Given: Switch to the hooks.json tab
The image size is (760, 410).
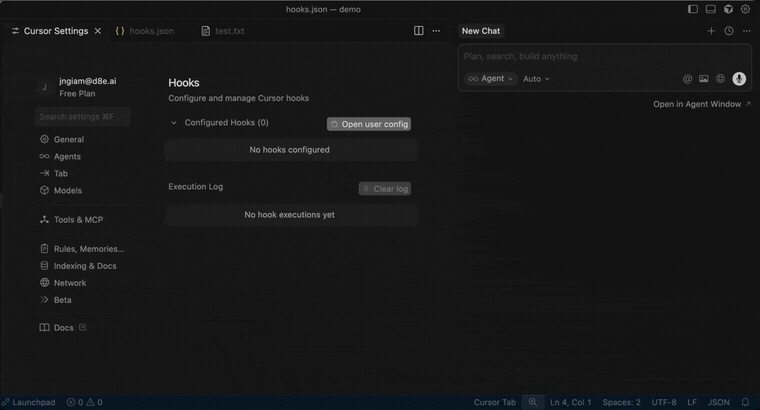Looking at the screenshot, I should tap(144, 31).
